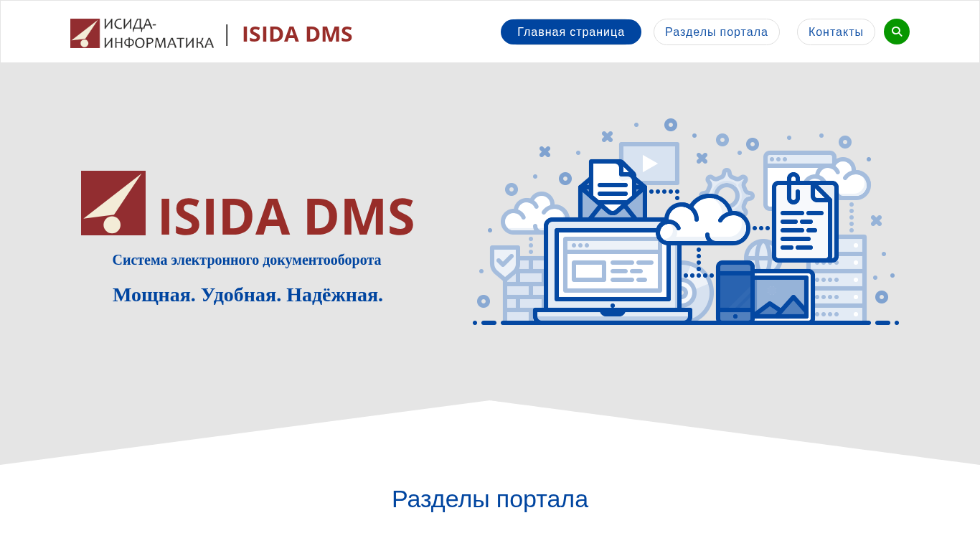
Task: Click the large ISIDA DMS hero logo
Action: coord(248,204)
